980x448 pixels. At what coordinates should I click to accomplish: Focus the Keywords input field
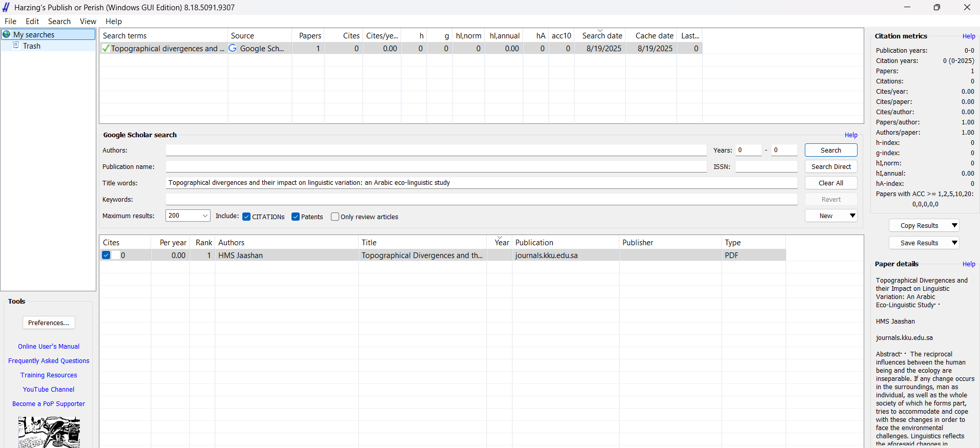click(x=482, y=199)
